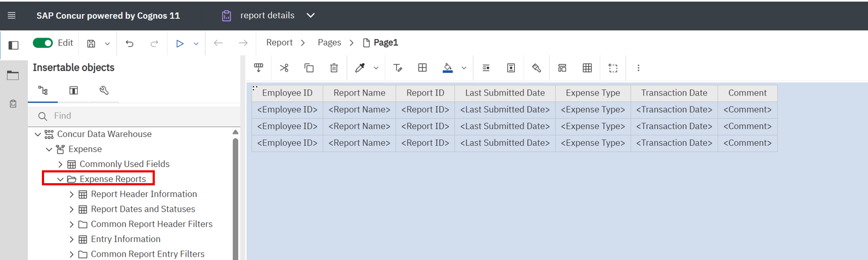Expand Entry Information

point(71,240)
